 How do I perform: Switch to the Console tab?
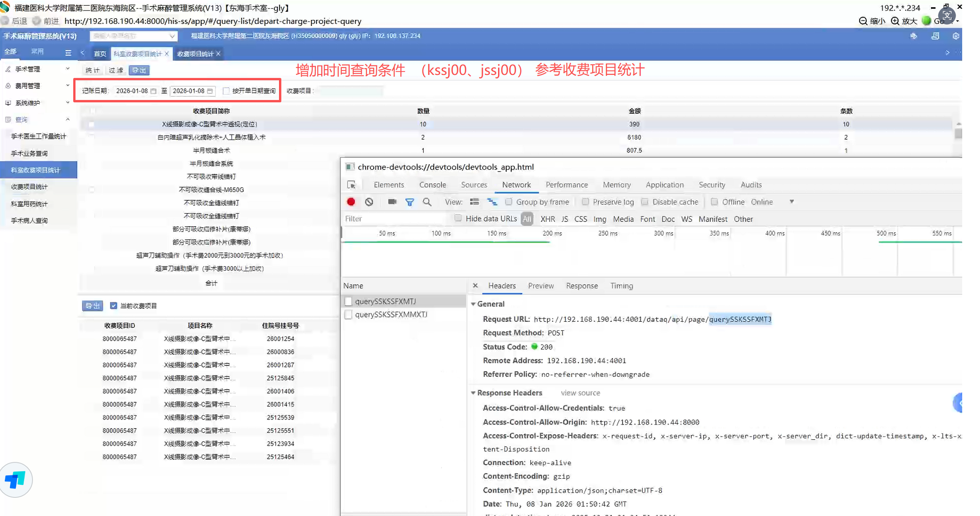click(432, 185)
